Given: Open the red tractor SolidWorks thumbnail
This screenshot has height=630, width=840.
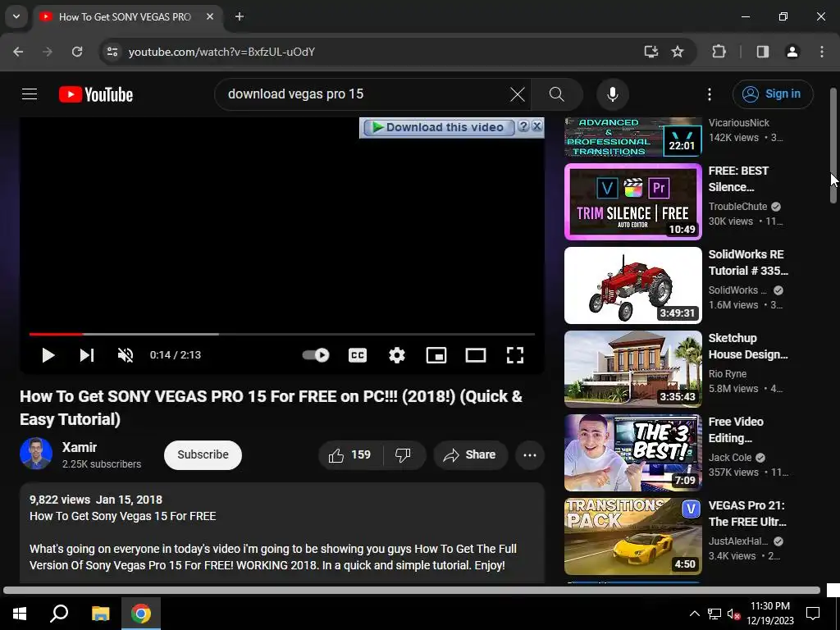Looking at the screenshot, I should (x=632, y=285).
